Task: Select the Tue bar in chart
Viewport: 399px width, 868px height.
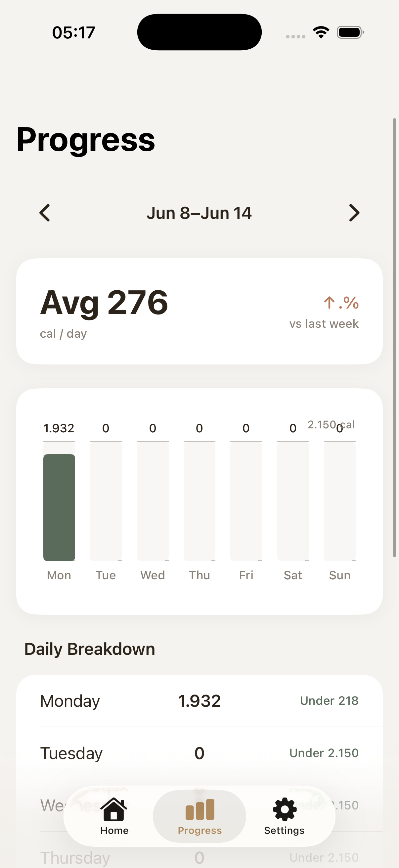Action: click(106, 502)
